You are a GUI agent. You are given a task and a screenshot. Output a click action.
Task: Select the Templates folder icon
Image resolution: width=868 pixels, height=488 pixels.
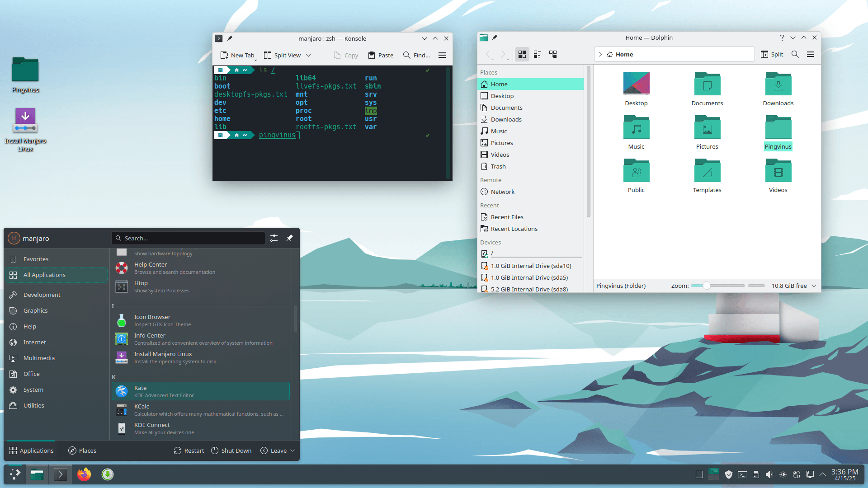tap(707, 171)
